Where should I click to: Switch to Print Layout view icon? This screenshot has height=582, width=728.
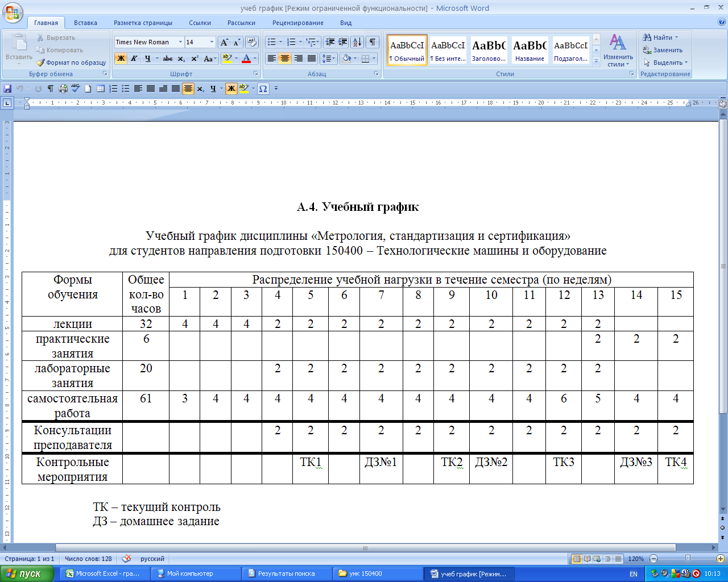pos(577,559)
